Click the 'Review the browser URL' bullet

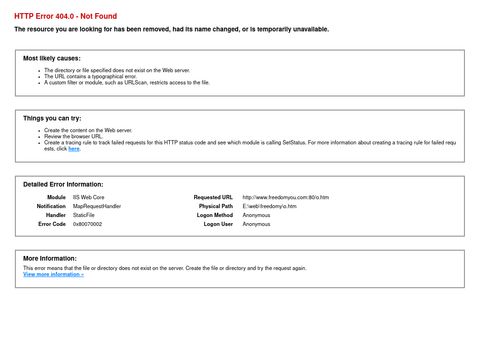tap(73, 136)
